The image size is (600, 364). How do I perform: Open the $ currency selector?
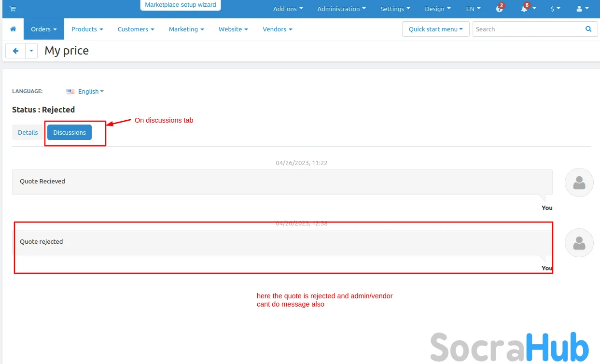[555, 9]
